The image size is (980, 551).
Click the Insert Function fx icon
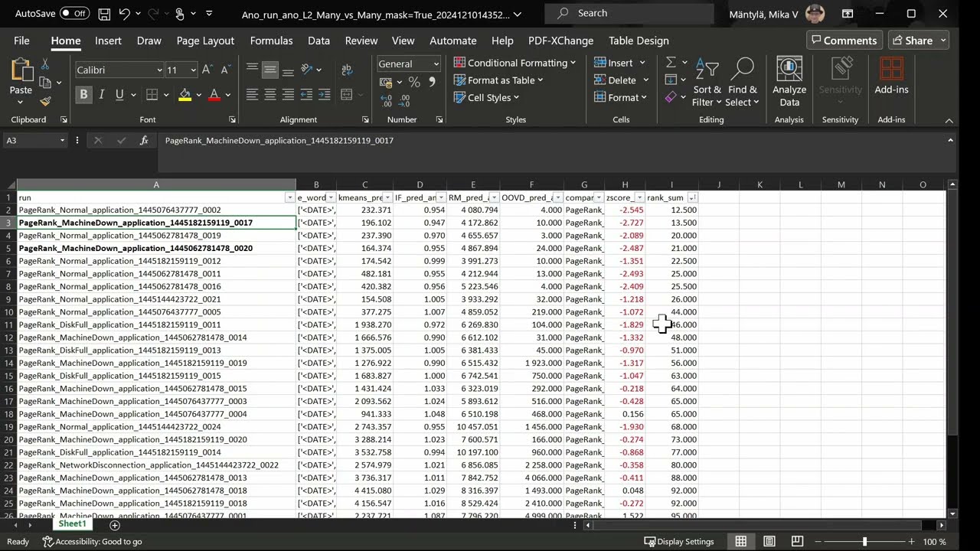pos(144,140)
